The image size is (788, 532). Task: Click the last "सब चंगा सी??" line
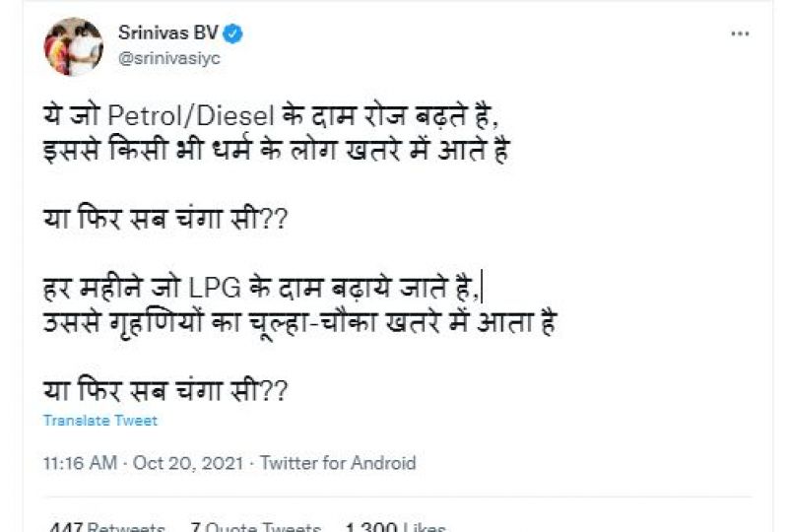pyautogui.click(x=165, y=389)
